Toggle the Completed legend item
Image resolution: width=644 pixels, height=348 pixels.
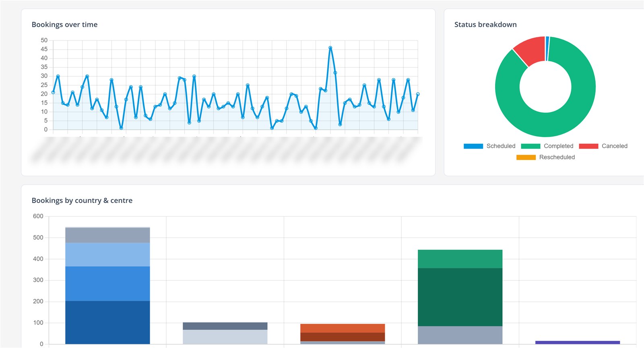[x=547, y=146]
